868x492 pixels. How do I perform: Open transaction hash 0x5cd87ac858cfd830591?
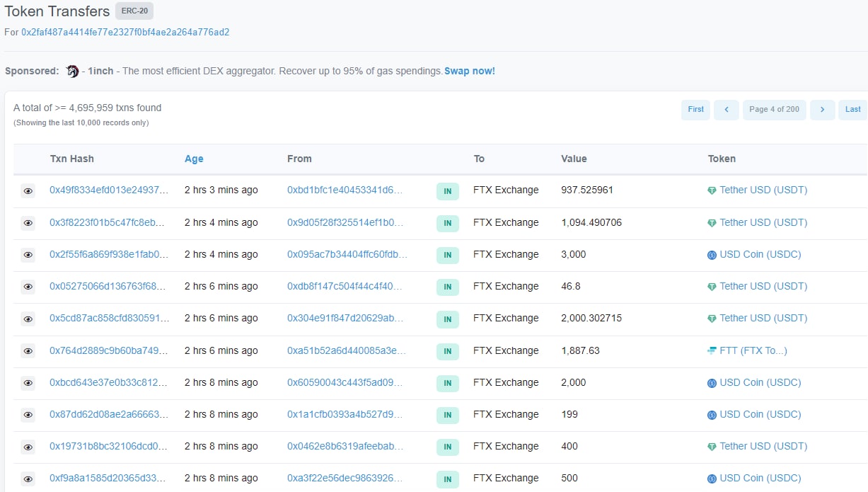tap(110, 318)
